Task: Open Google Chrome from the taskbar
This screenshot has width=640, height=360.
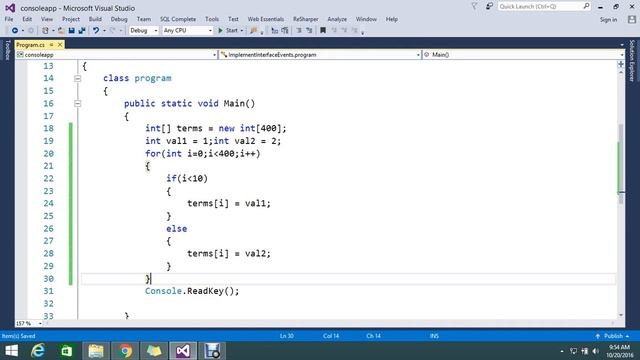Action: click(x=125, y=351)
